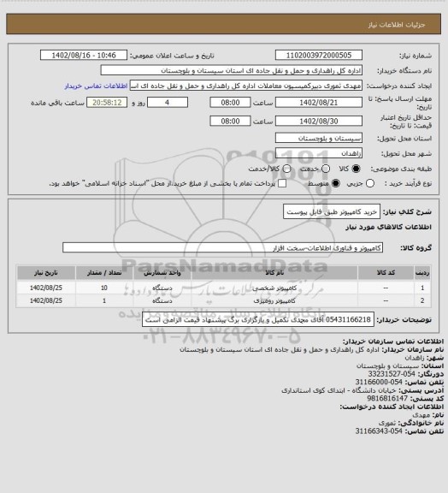This screenshot has height=493, width=448.
Task: Click the family name تموری text
Action: coord(387,423)
